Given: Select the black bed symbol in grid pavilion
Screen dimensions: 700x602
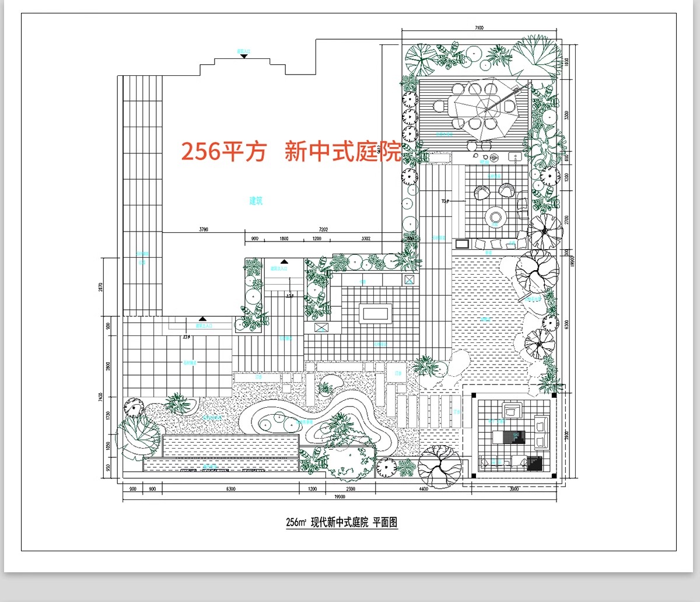Looking at the screenshot, I should (514, 437).
